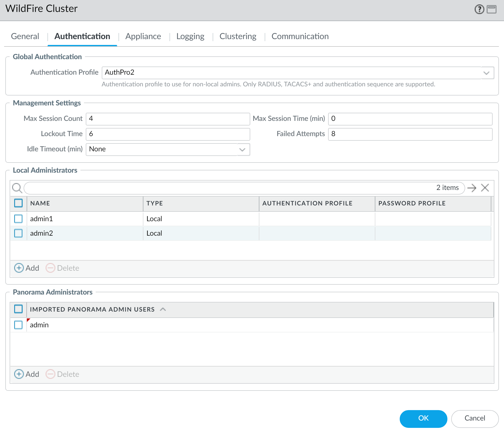
Task: Open the help question mark icon
Action: [x=479, y=9]
